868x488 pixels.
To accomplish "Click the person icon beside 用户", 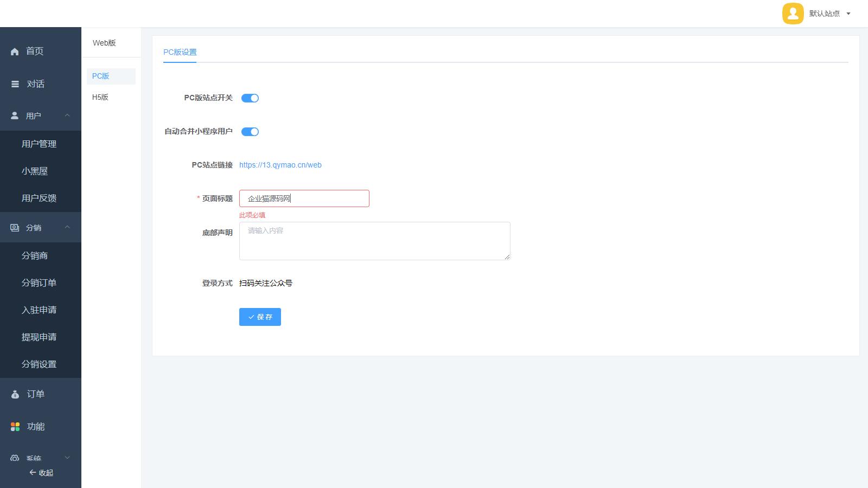I will [x=15, y=115].
